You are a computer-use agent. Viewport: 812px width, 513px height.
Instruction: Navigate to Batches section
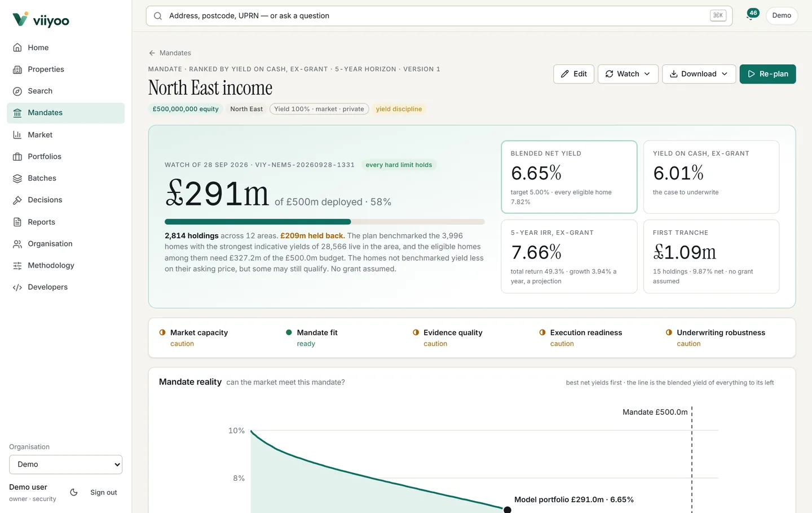point(66,178)
